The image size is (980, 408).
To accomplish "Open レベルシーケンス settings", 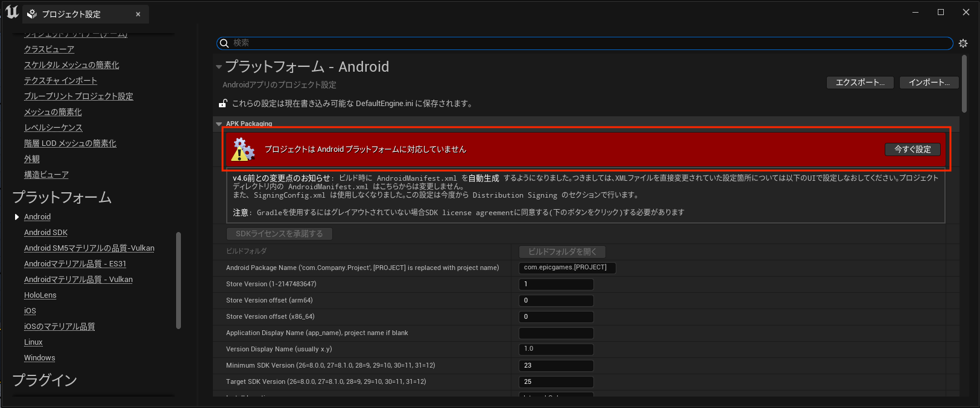I will tap(53, 128).
